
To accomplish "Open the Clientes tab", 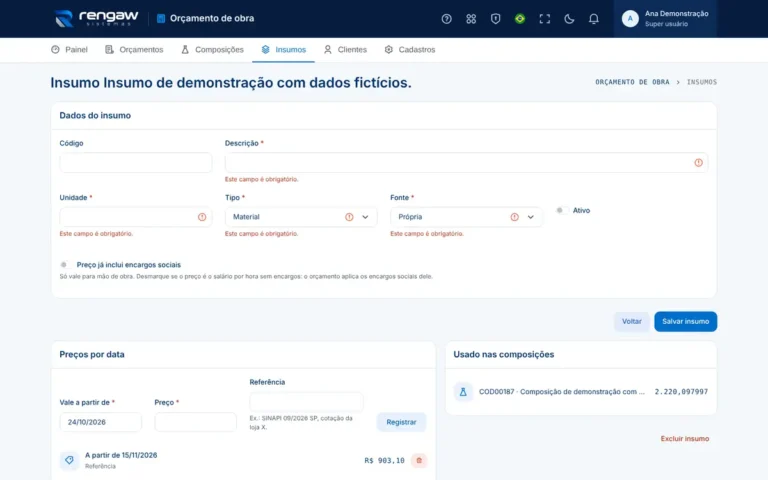I will pyautogui.click(x=345, y=49).
